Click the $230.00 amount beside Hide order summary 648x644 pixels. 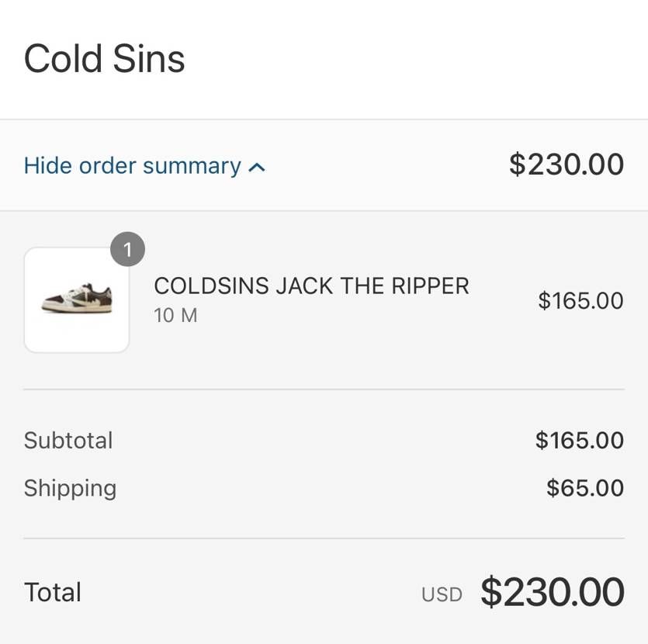point(567,165)
